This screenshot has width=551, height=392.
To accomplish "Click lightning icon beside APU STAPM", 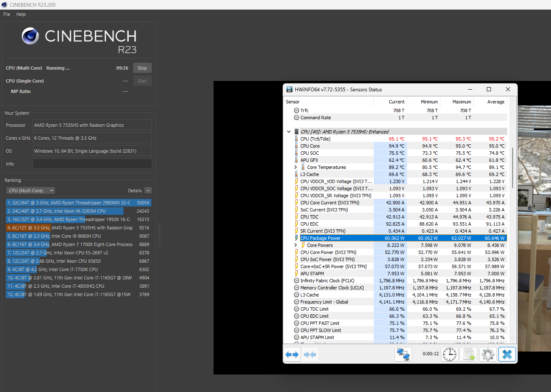I will tap(297, 274).
